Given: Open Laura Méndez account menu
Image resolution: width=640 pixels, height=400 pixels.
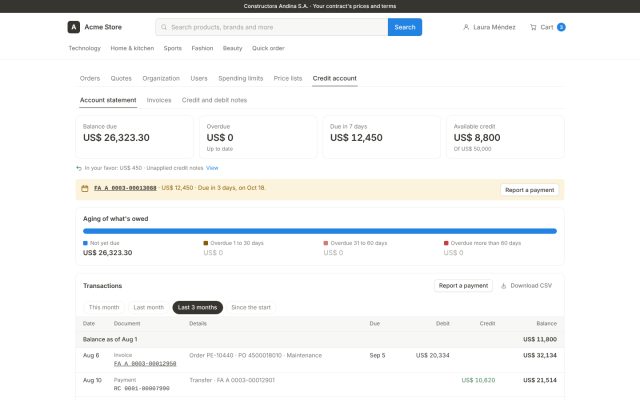Looking at the screenshot, I should (489, 27).
